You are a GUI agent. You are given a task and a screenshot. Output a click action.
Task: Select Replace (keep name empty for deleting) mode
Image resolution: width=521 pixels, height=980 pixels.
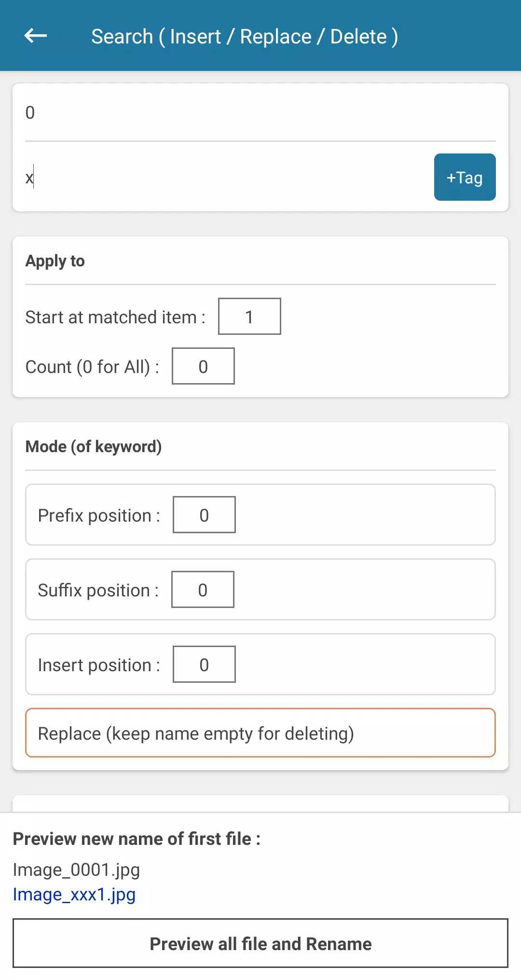coord(260,733)
